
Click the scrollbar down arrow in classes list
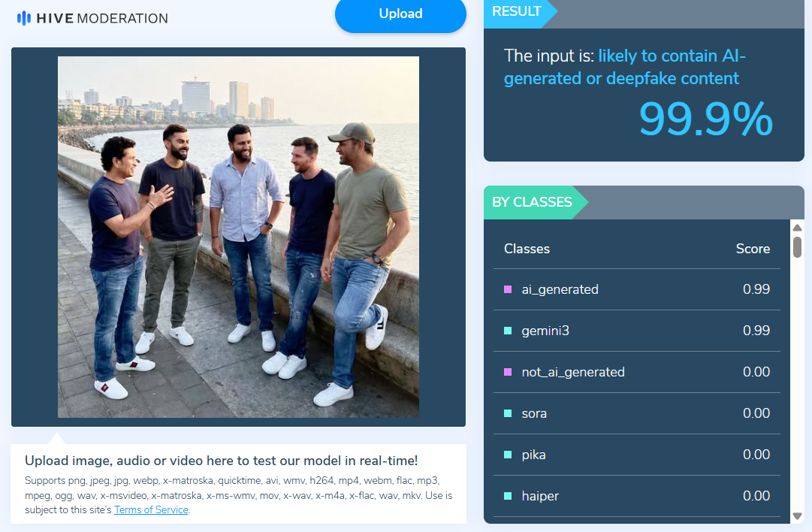(797, 516)
